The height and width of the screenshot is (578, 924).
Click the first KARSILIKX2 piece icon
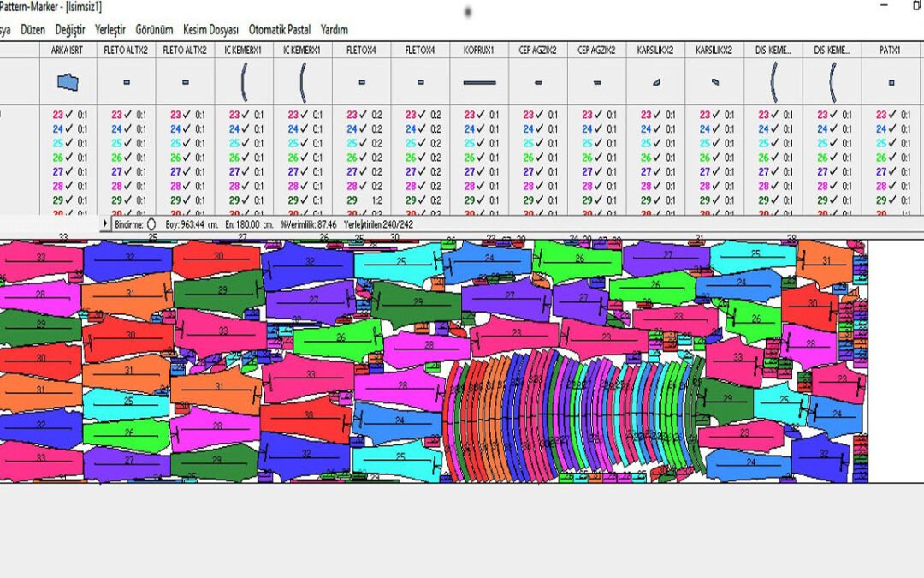tap(656, 82)
